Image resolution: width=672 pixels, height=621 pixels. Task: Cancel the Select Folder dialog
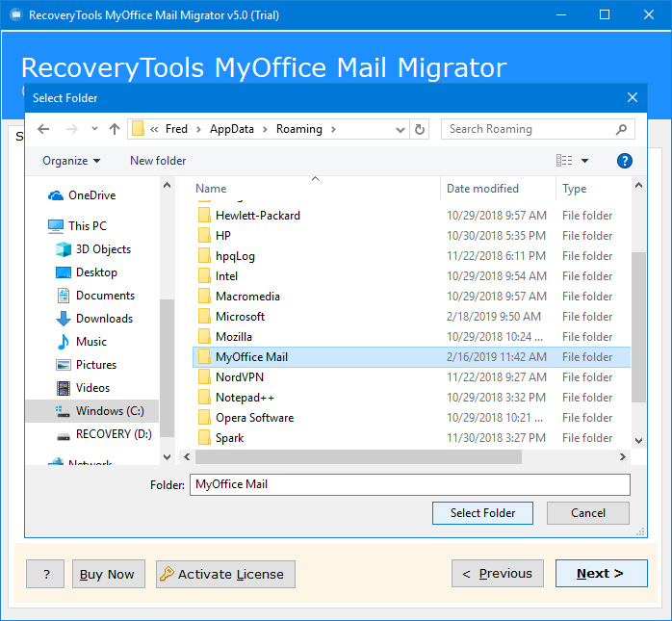point(588,513)
